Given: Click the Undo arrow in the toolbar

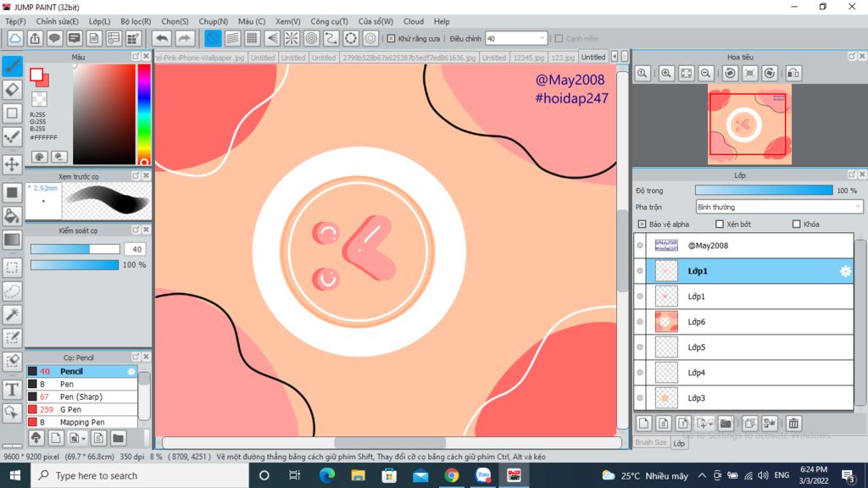Looking at the screenshot, I should tap(162, 38).
